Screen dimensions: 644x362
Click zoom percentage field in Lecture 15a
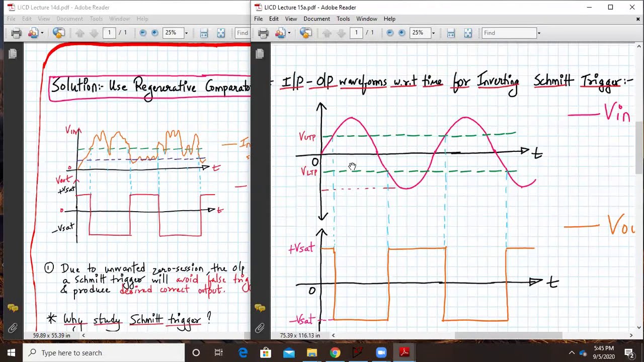[420, 33]
